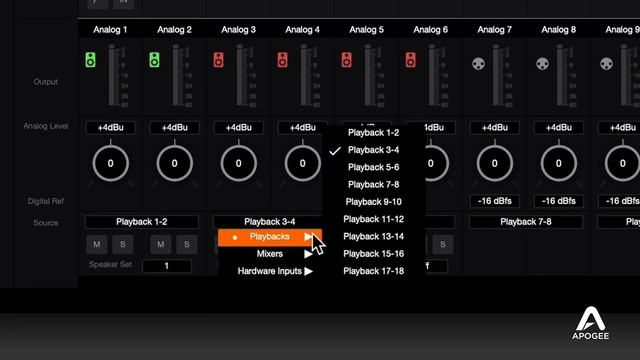The image size is (640, 360).
Task: Click the Analog Level row label
Action: tap(46, 126)
